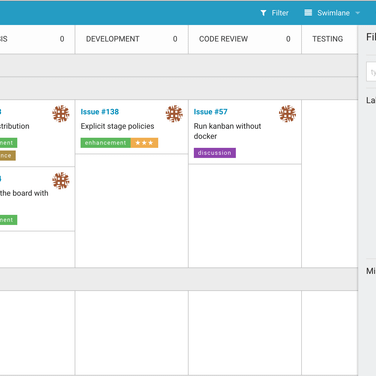376x376 pixels.
Task: Open the Swimlane dropdown menu
Action: click(332, 13)
